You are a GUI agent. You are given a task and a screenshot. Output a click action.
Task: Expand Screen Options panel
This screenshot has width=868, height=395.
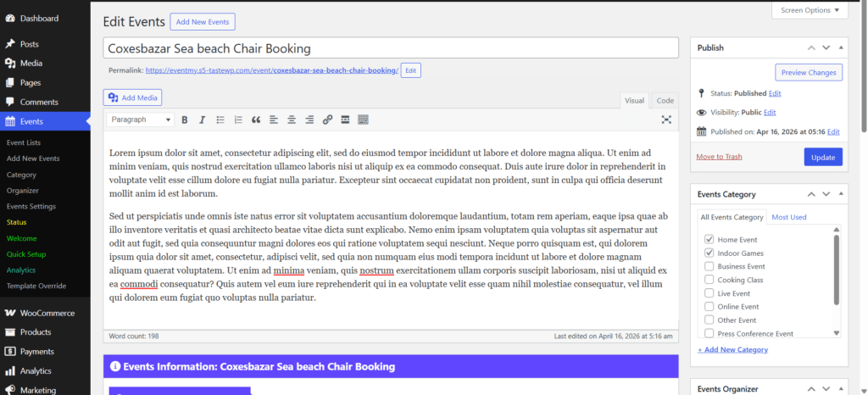[x=810, y=10]
